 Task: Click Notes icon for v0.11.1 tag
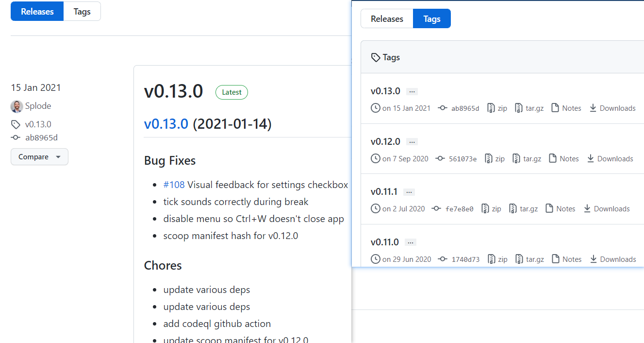(549, 208)
